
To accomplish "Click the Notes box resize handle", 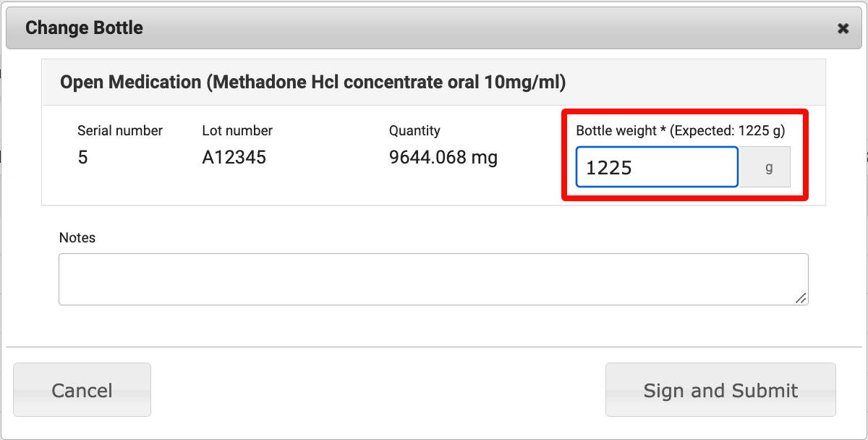I will [x=801, y=298].
